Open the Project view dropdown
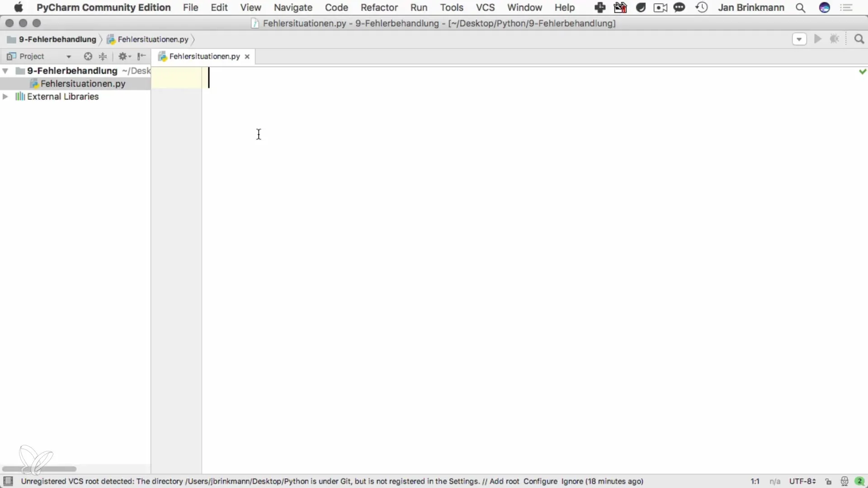Screen dimensions: 868x488 coord(69,56)
